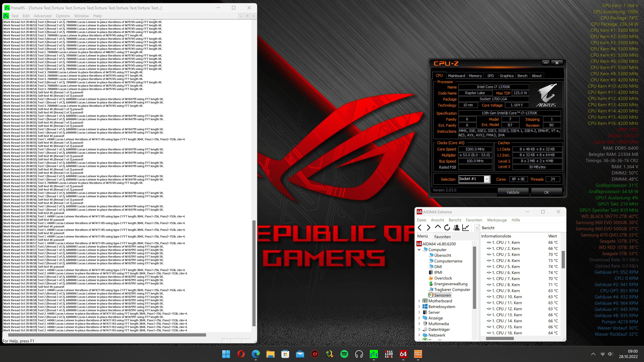This screenshot has height=362, width=644.
Task: Click the AIDA64 refresh toolbar icon
Action: tap(447, 228)
